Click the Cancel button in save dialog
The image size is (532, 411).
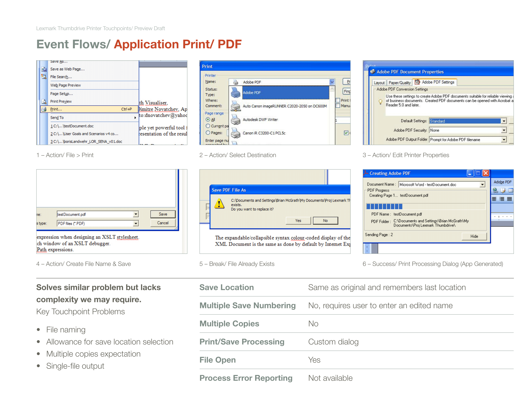pyautogui.click(x=163, y=223)
